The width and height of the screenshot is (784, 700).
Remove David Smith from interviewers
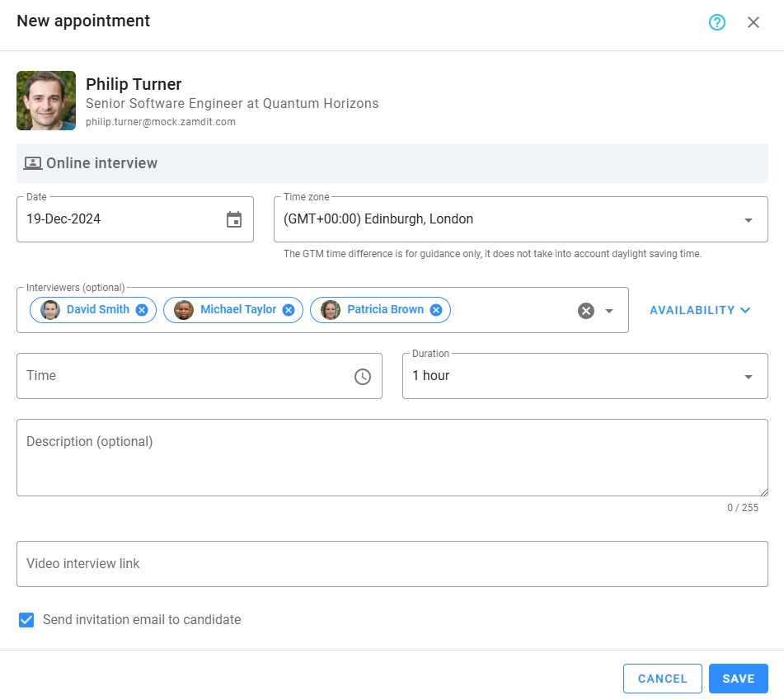(142, 310)
